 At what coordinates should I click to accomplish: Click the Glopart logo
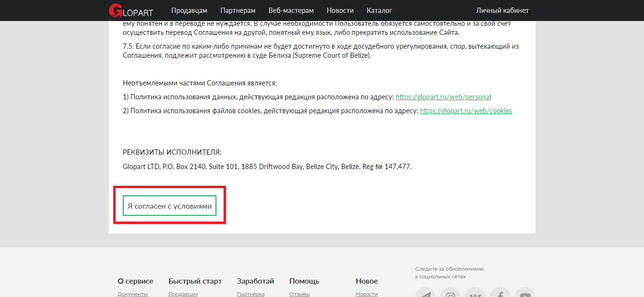click(130, 10)
